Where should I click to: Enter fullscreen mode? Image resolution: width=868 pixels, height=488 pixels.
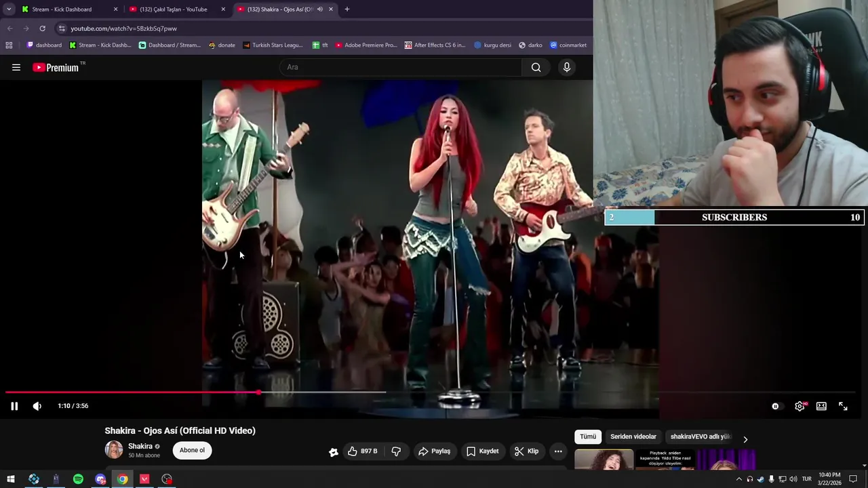point(843,406)
